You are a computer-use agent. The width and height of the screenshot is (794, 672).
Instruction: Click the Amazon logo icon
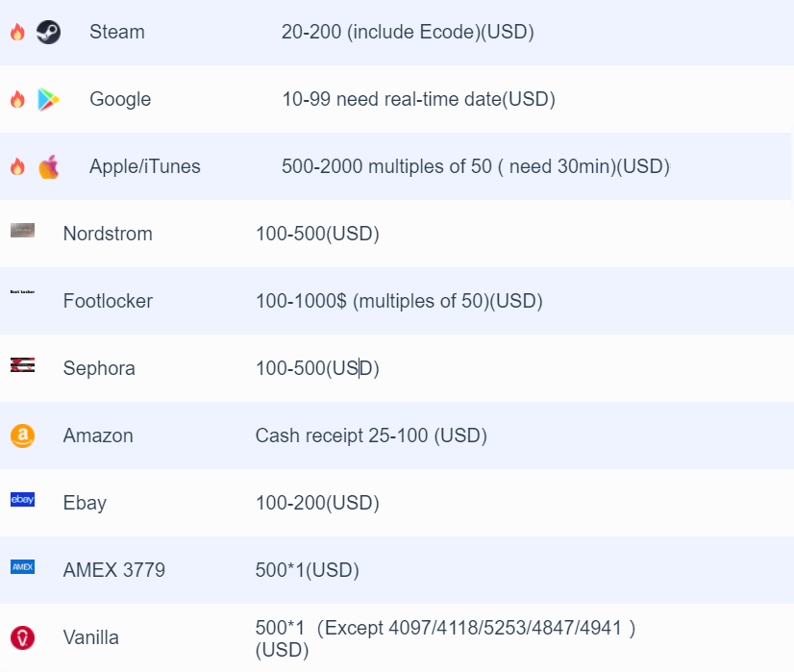coord(23,436)
